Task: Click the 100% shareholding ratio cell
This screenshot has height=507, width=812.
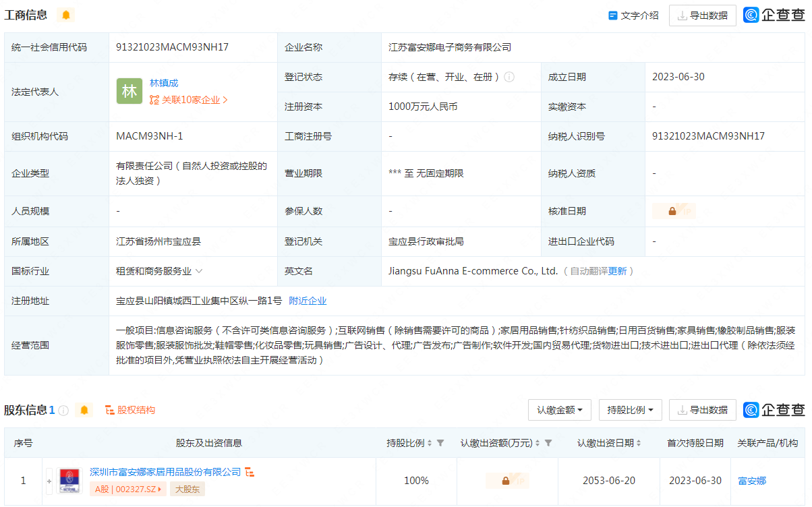Action: [416, 481]
